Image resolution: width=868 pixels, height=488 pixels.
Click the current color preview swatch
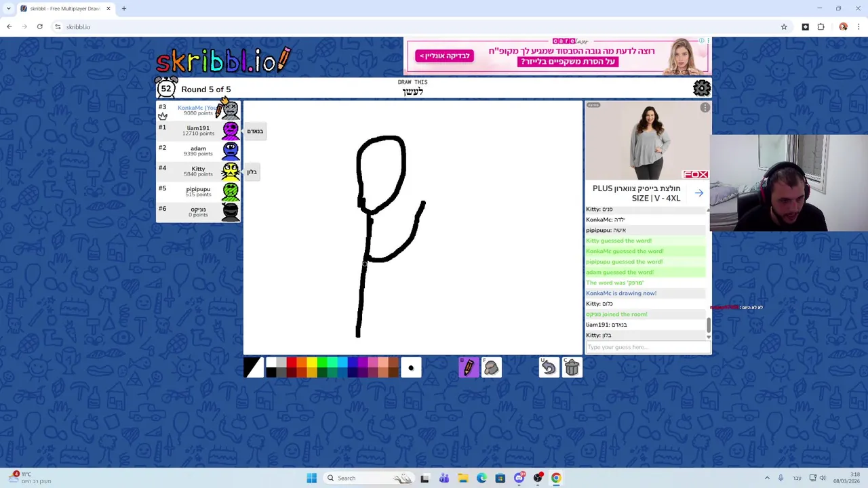(254, 367)
